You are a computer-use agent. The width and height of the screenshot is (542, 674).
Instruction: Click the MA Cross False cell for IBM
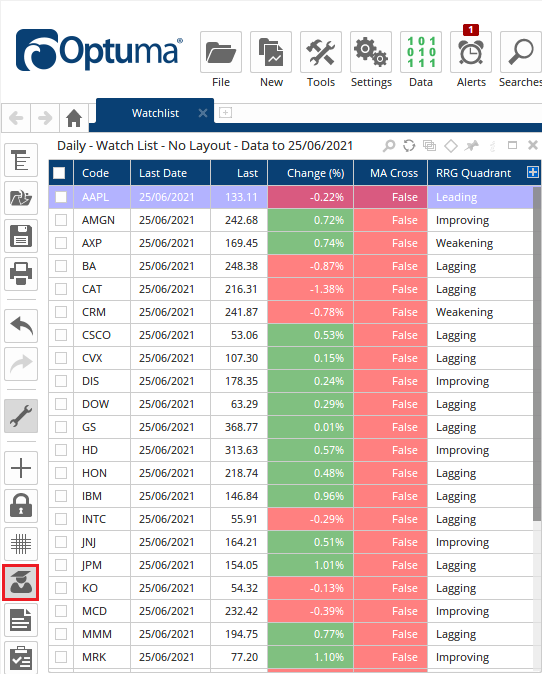tap(390, 496)
